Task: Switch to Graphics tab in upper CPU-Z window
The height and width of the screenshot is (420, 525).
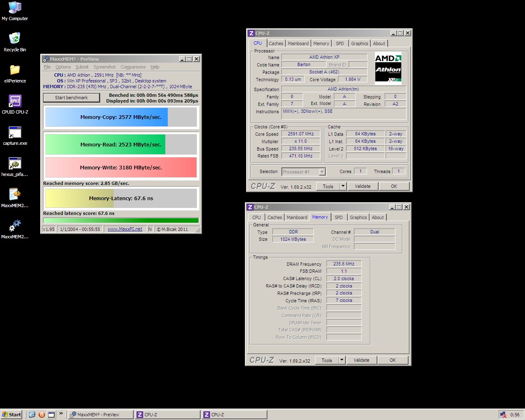Action: pos(360,43)
